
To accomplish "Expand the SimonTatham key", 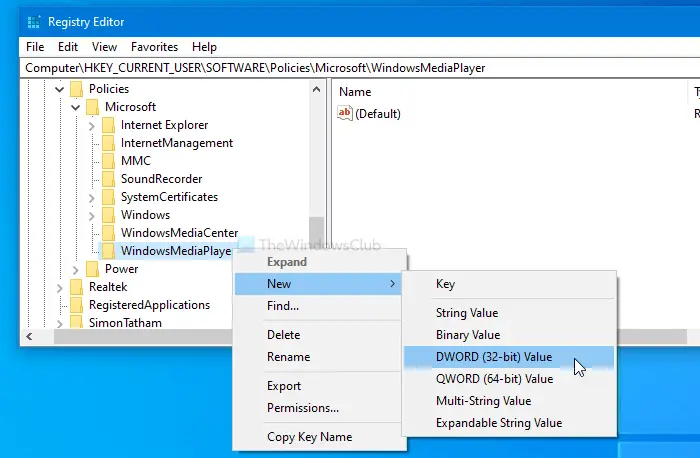I will point(59,323).
